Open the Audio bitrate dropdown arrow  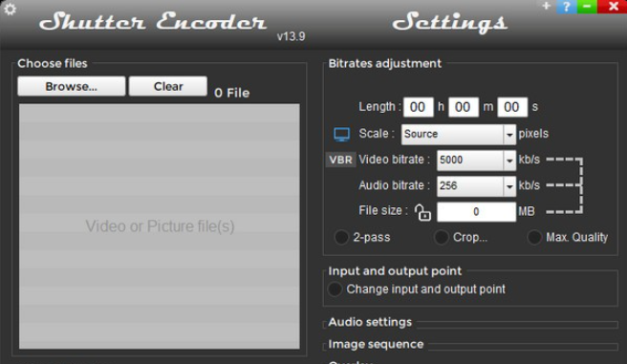pyautogui.click(x=509, y=186)
